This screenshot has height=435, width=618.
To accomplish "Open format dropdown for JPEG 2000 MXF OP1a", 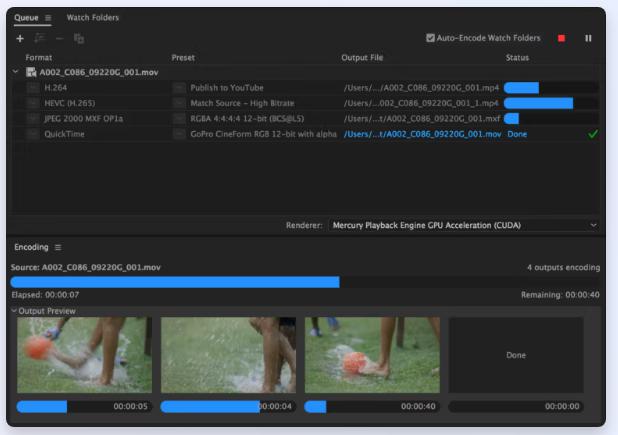I will pyautogui.click(x=33, y=119).
